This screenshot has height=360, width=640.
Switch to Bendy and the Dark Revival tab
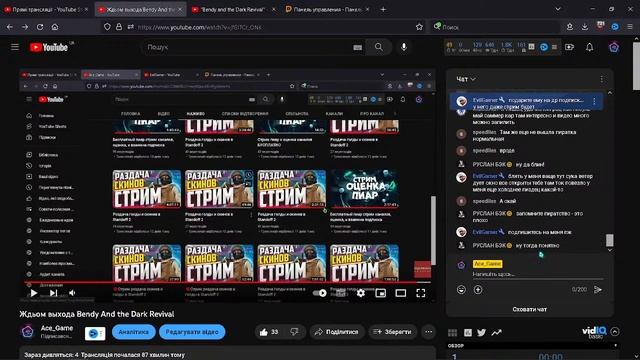(x=234, y=9)
